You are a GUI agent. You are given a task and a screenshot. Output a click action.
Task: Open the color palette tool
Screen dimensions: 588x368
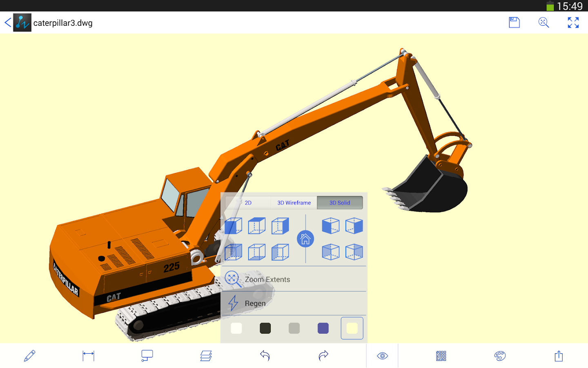pos(500,356)
